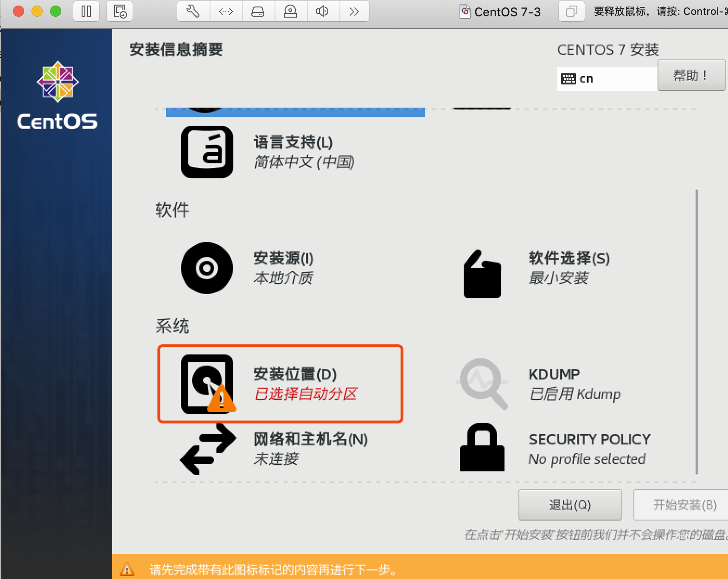This screenshot has width=728, height=579.
Task: Open SECURITY POLICY label
Action: pos(590,439)
